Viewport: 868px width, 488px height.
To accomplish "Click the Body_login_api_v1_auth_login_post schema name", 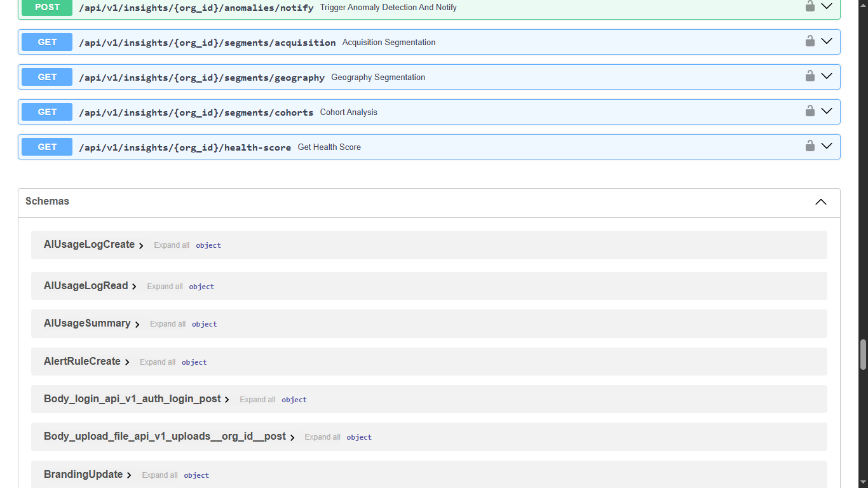I will click(x=132, y=399).
